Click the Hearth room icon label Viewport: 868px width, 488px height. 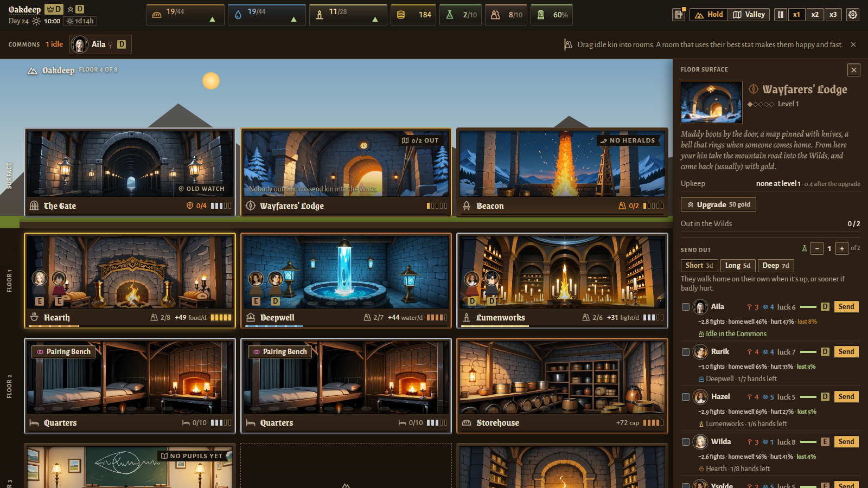tap(34, 317)
